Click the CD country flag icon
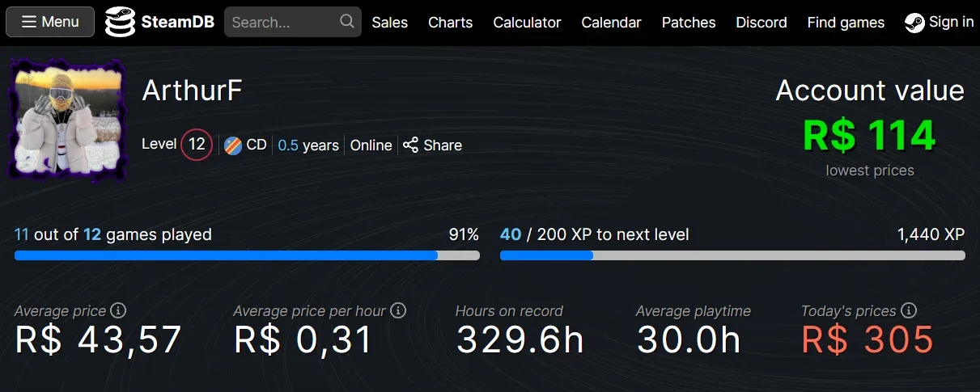This screenshot has height=392, width=980. tap(233, 145)
